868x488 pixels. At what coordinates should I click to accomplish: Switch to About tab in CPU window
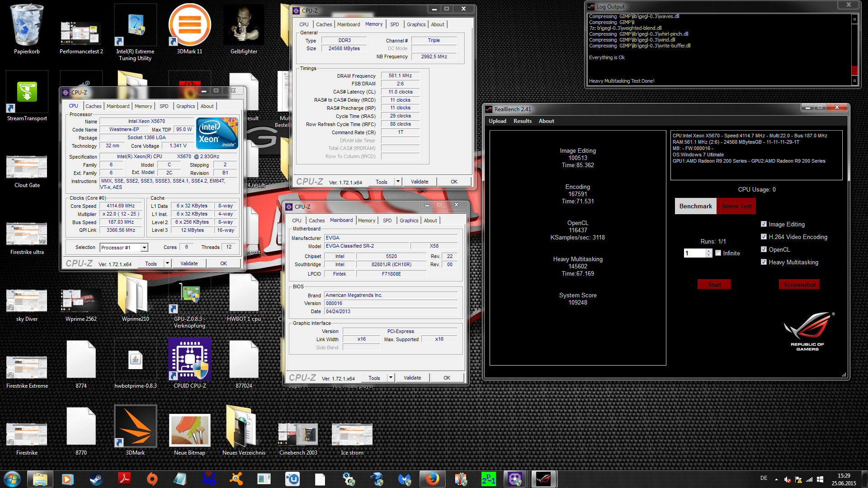point(207,106)
